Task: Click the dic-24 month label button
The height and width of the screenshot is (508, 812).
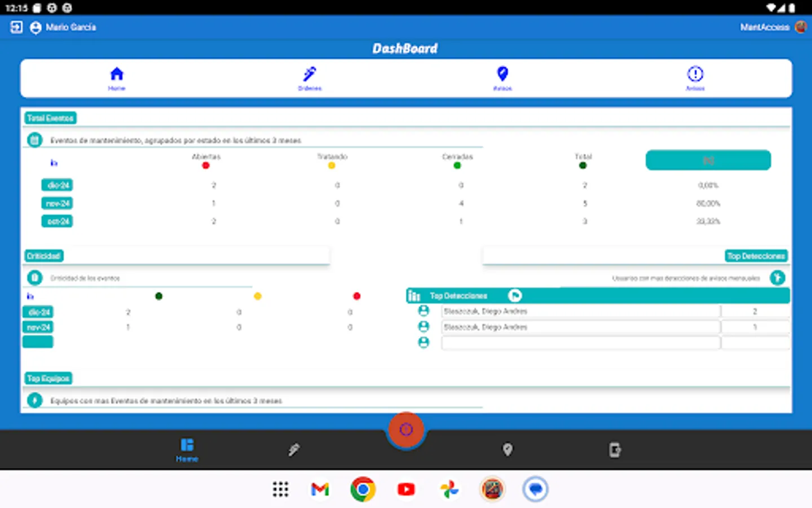Action: [56, 185]
